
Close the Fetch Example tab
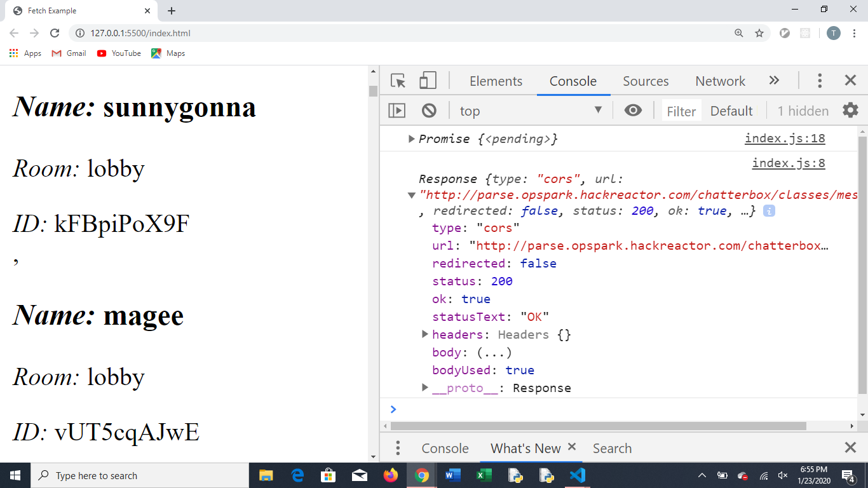(x=147, y=11)
